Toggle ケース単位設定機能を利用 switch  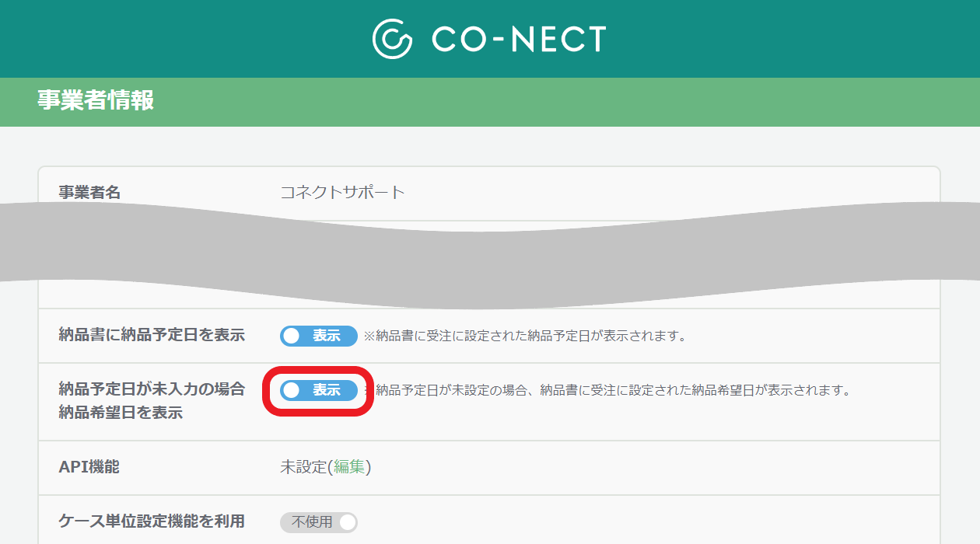point(319,522)
